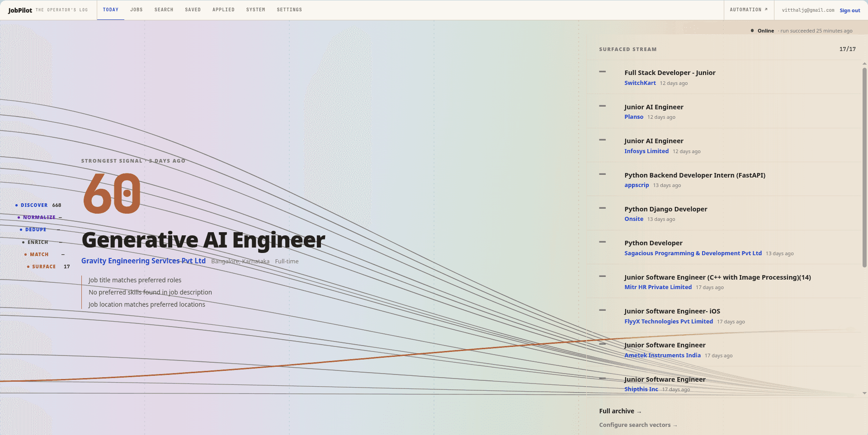This screenshot has height=435, width=868.
Task: Open Configure search vectors link
Action: coord(638,425)
